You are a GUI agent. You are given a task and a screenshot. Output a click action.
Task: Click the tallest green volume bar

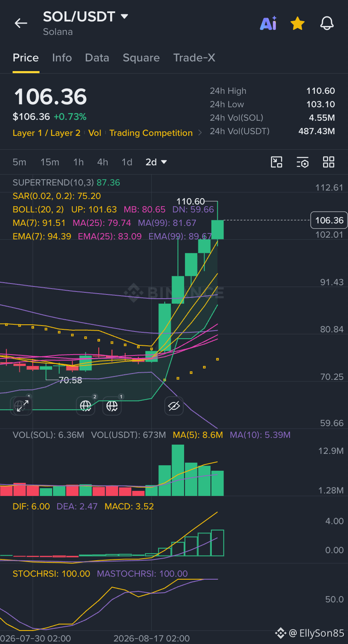click(x=178, y=470)
